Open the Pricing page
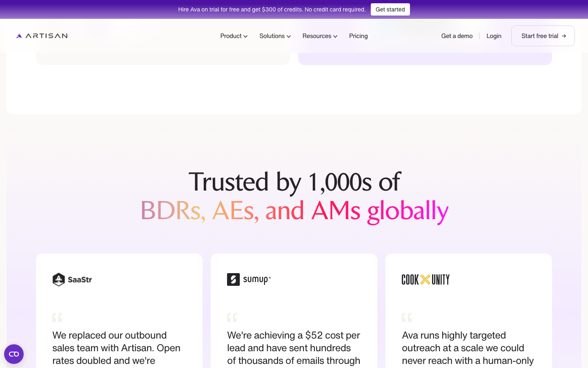The height and width of the screenshot is (368, 588). pyautogui.click(x=359, y=36)
